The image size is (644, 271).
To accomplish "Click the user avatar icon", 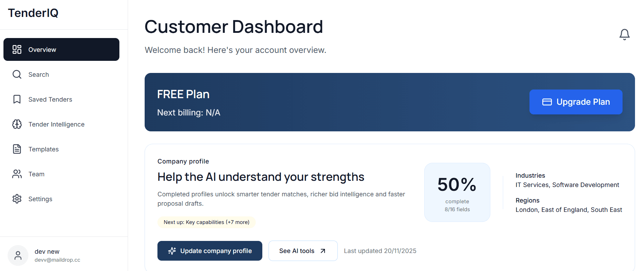I will [x=18, y=255].
